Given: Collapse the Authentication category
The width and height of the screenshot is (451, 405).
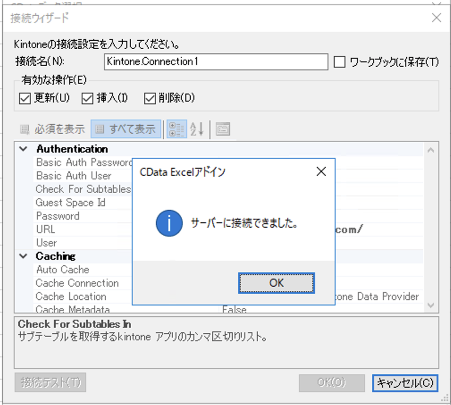Looking at the screenshot, I should pyautogui.click(x=23, y=149).
